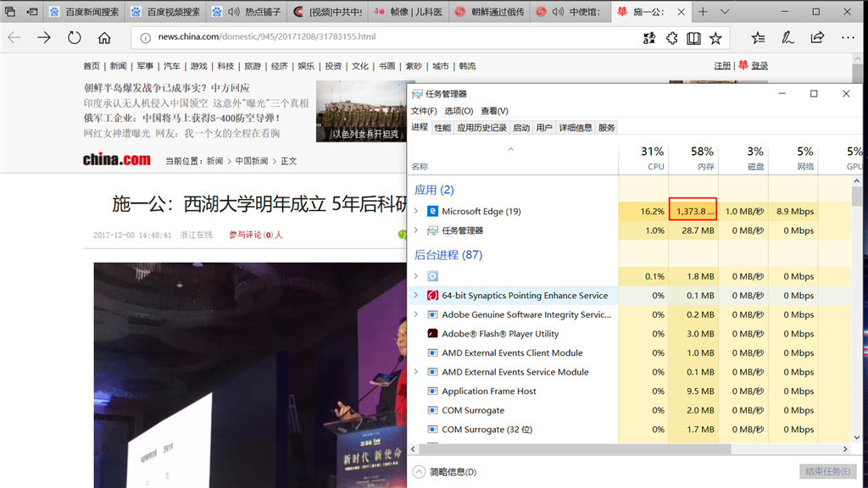Expand the gear icon background process
Screen dimensions: 868x488
pos(415,275)
